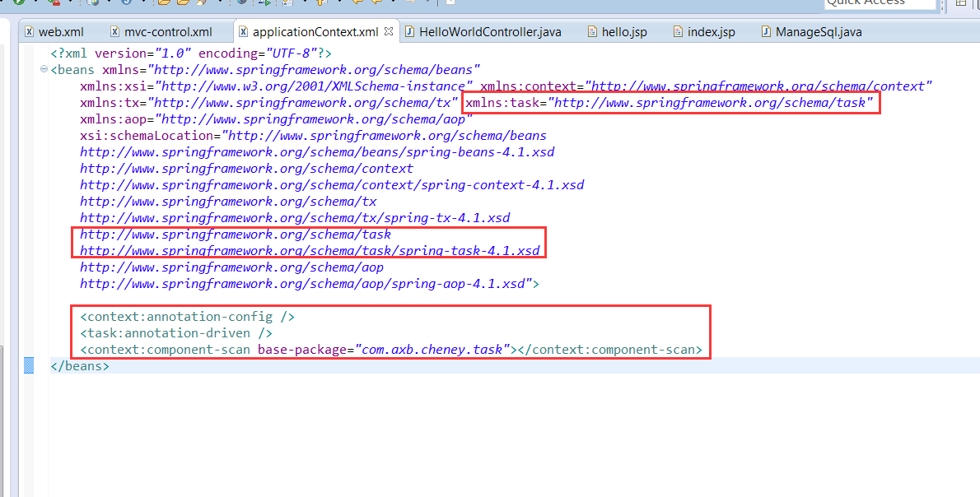
Task: Click the xmlns:tx attribute
Action: (x=269, y=102)
